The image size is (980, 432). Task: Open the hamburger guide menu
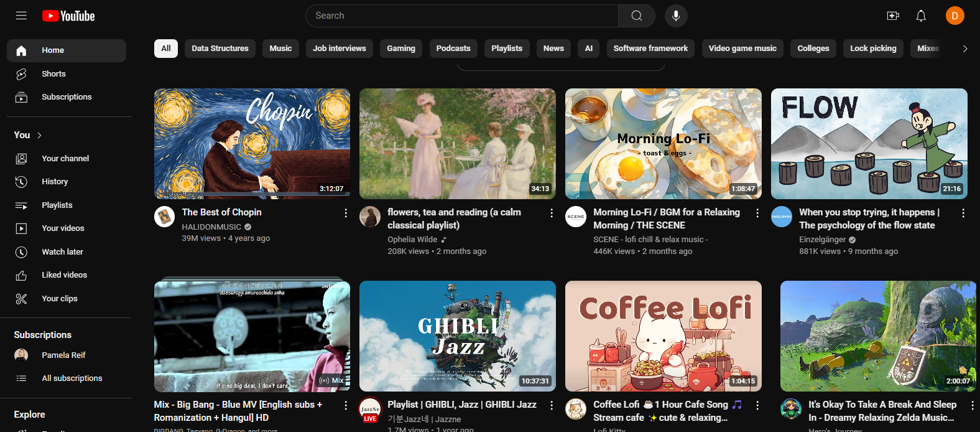pos(21,16)
